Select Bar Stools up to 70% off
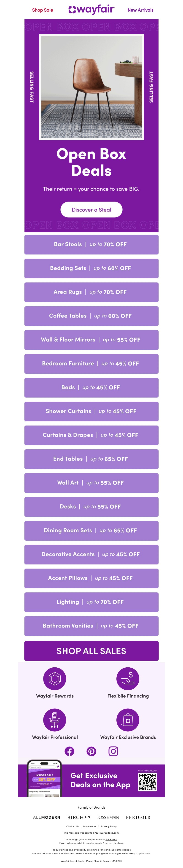The height and width of the screenshot is (868, 183). click(x=91, y=244)
